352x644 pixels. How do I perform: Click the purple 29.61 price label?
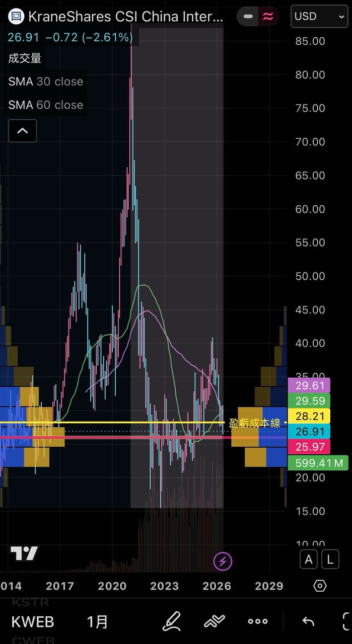[x=308, y=385]
